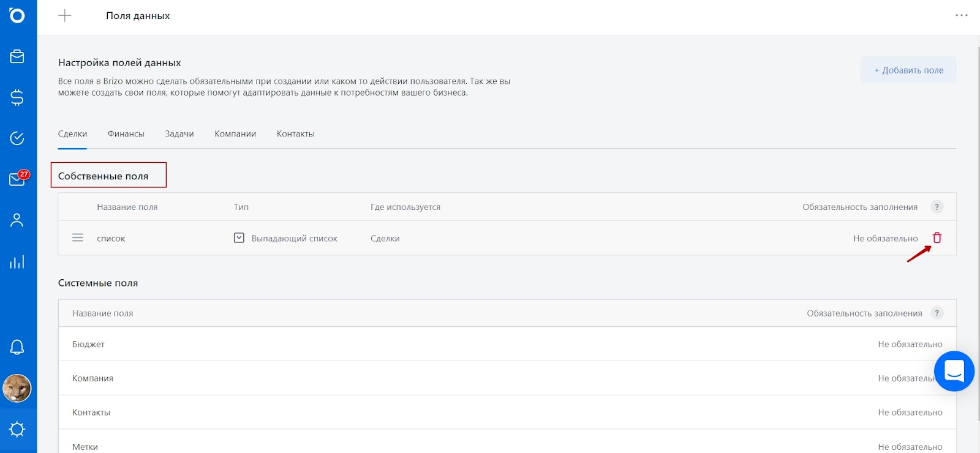
Task: Click 'Не обязательно' in список row
Action: click(x=886, y=239)
